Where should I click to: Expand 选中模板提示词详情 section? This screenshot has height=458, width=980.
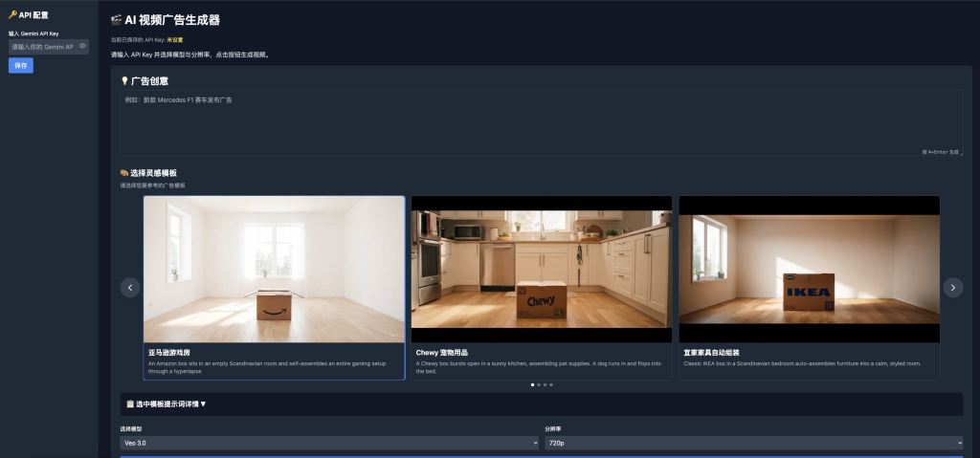pos(542,404)
